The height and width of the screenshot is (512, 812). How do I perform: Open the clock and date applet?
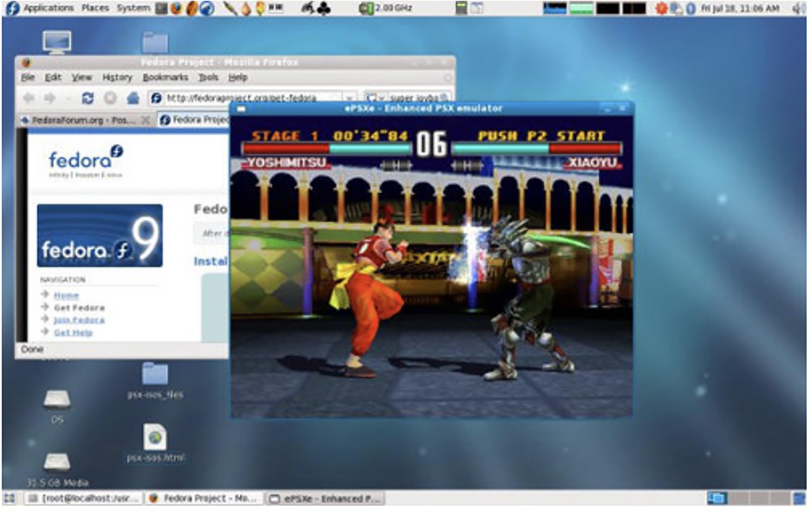[x=740, y=8]
